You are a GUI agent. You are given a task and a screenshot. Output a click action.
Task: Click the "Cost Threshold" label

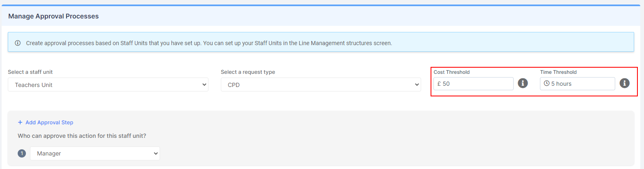coord(452,72)
